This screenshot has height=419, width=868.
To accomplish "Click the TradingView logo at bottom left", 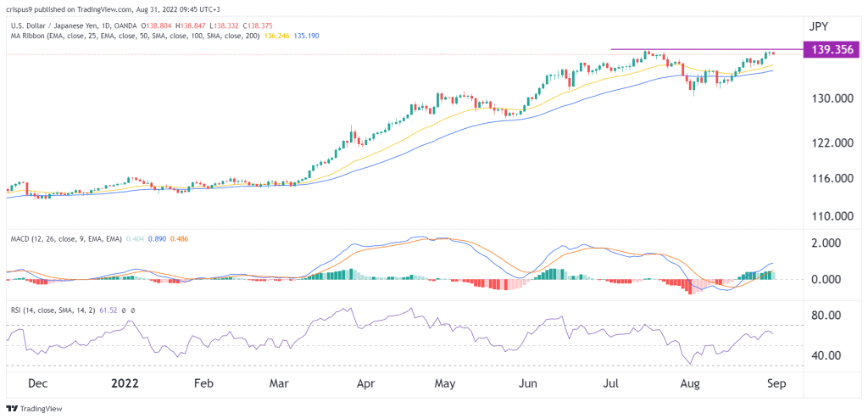I will pyautogui.click(x=34, y=409).
